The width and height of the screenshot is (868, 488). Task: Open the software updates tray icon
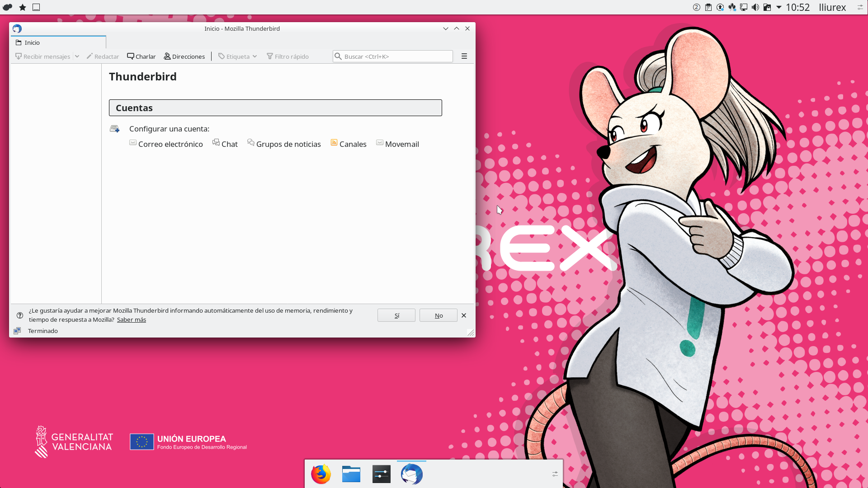tap(720, 7)
